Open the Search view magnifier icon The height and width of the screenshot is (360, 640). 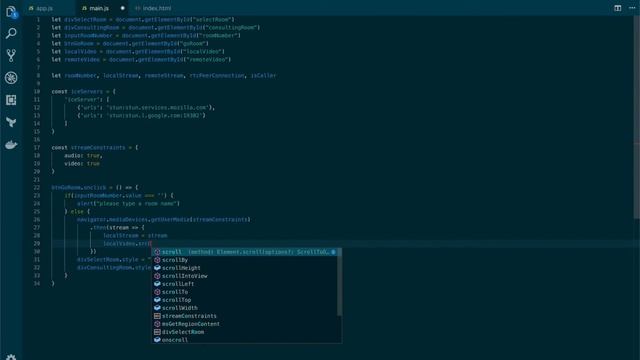click(x=11, y=33)
